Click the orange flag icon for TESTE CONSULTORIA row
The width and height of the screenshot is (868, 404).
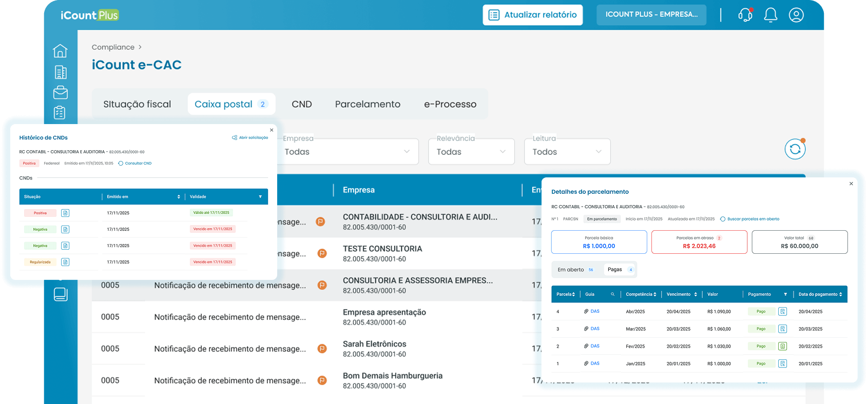click(x=322, y=253)
